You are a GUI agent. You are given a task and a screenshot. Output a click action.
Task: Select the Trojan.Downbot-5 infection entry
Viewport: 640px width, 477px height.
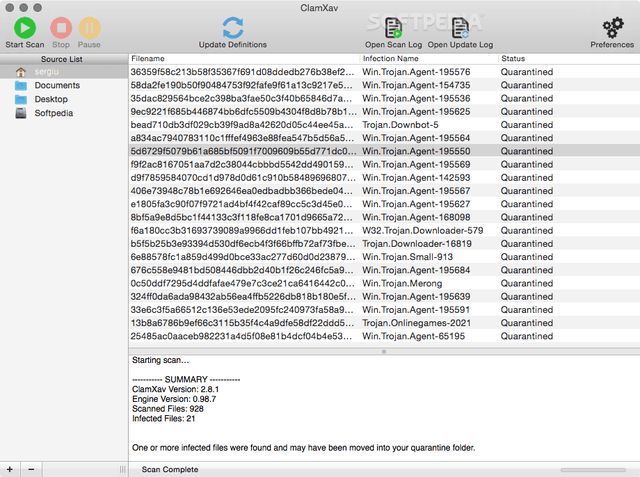coord(400,125)
